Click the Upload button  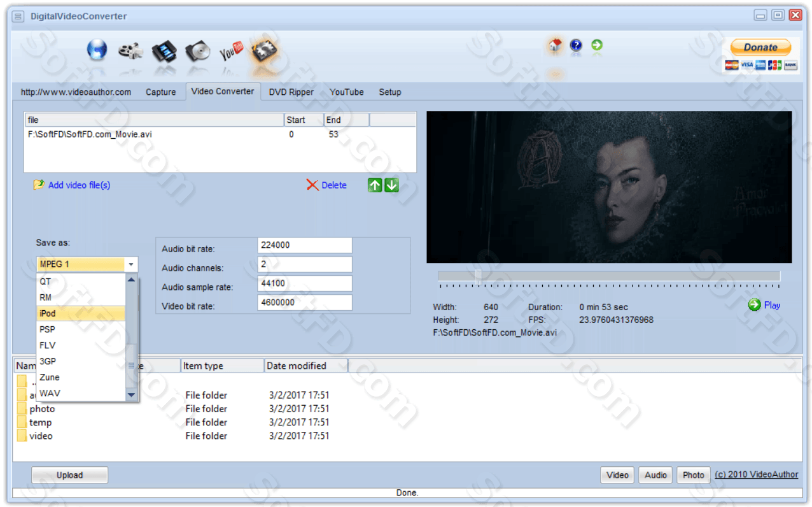click(69, 475)
